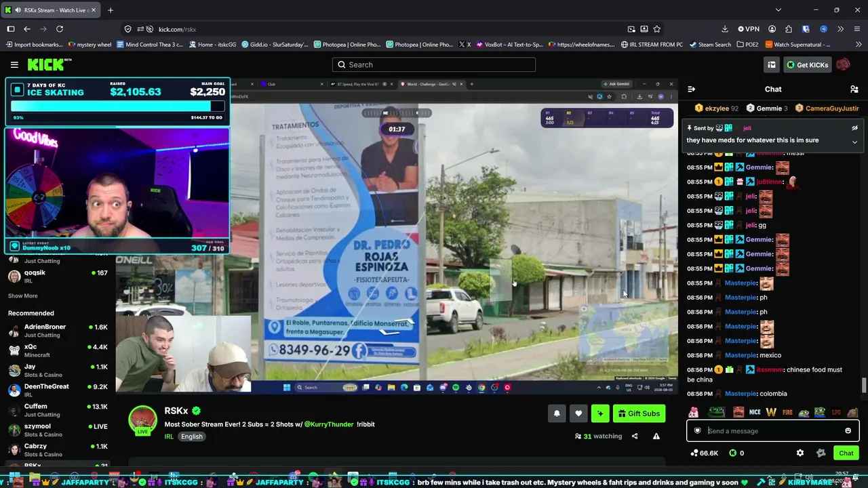Select the English language tag
The width and height of the screenshot is (868, 488).
coord(192,436)
